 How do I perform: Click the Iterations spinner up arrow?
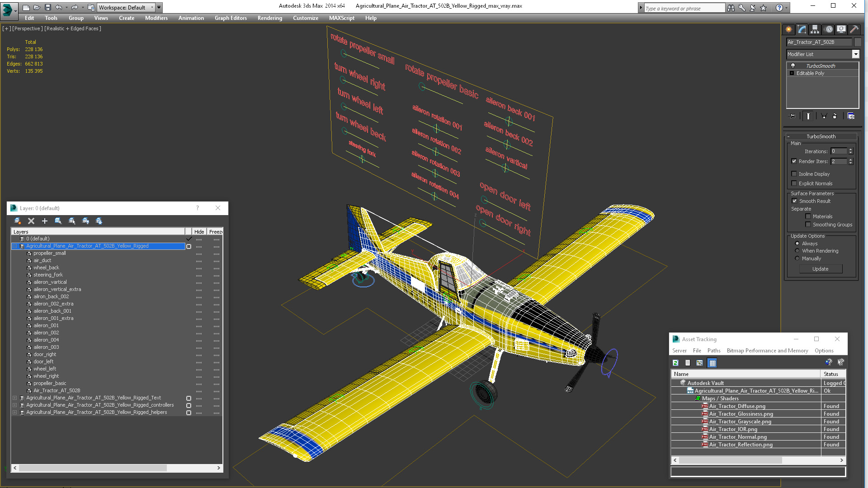tap(850, 150)
